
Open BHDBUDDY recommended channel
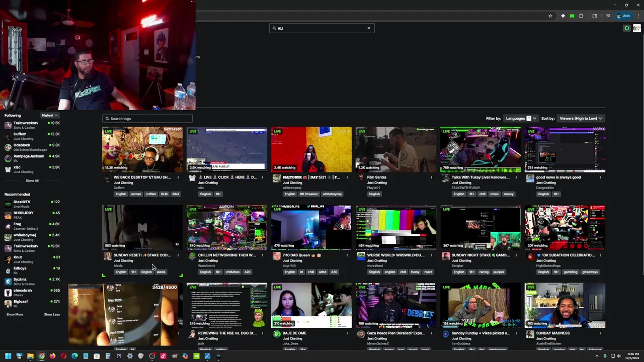[x=32, y=215]
